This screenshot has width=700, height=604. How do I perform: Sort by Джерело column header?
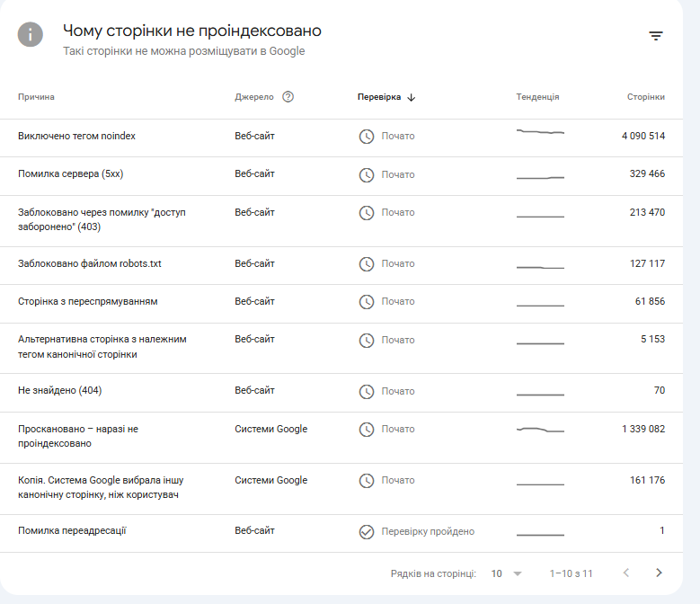coord(254,97)
